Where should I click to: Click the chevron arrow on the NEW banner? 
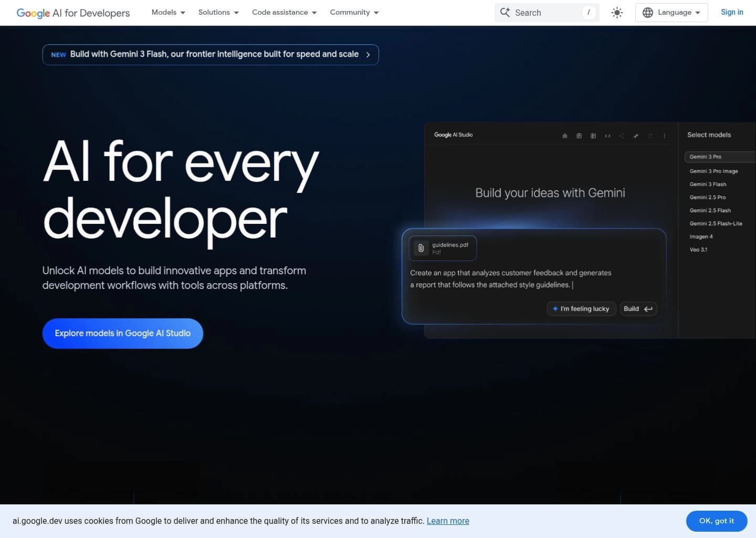point(368,55)
